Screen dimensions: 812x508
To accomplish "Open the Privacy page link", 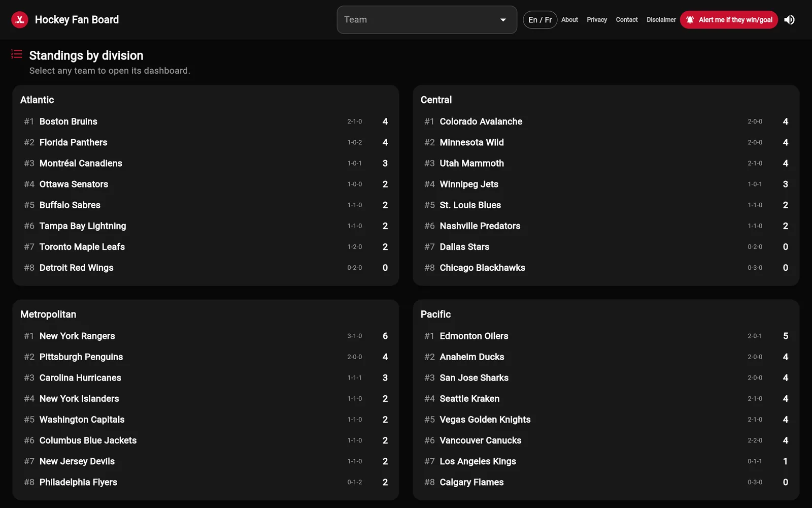I will (597, 20).
